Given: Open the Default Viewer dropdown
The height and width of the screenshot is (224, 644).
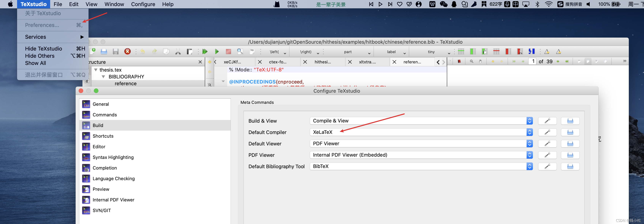Looking at the screenshot, I should [421, 144].
